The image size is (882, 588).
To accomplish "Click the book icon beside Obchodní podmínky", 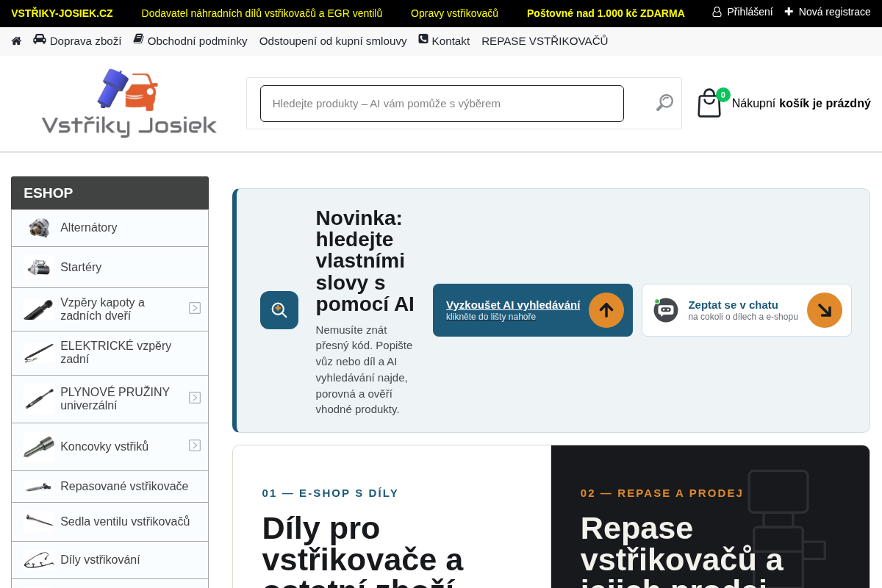I will (138, 39).
